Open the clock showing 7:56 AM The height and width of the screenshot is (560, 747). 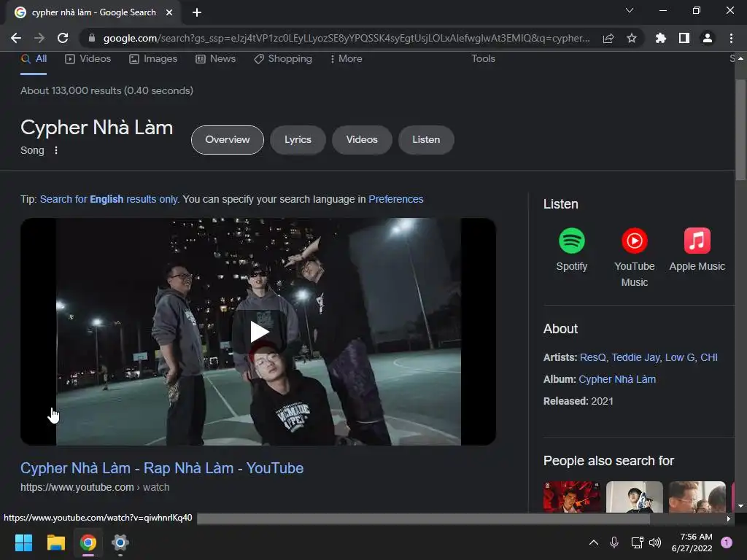coord(692,542)
